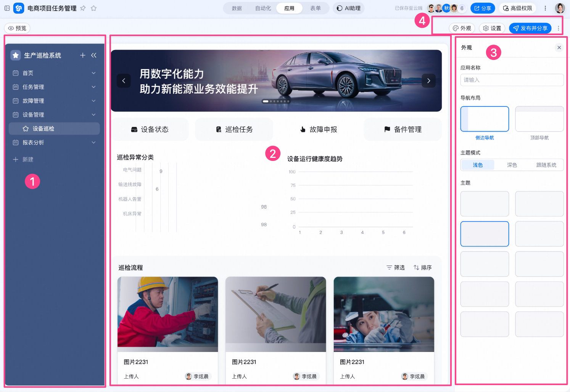Image resolution: width=570 pixels, height=392 pixels.
Task: Click the plus icon beside 生产巡检系统
Action: tap(82, 55)
